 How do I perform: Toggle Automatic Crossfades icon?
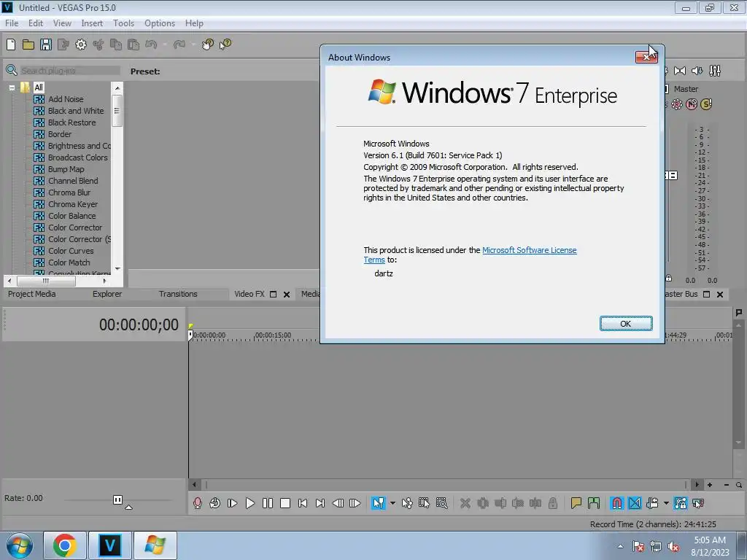click(635, 503)
